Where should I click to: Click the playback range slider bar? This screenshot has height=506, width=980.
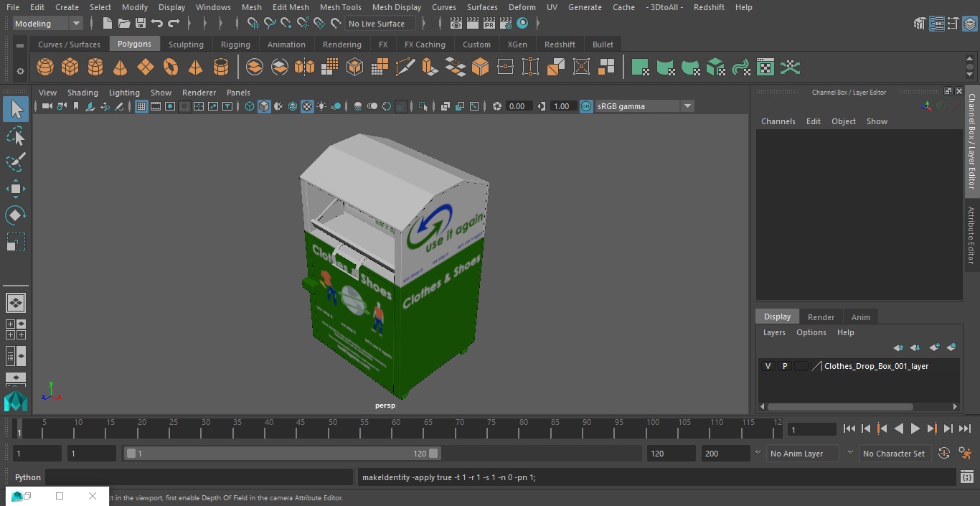(282, 454)
